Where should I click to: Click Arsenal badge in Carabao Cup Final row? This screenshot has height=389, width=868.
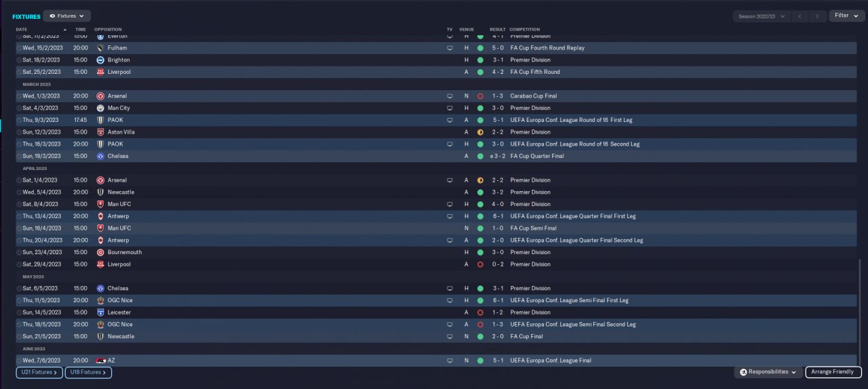[100, 96]
